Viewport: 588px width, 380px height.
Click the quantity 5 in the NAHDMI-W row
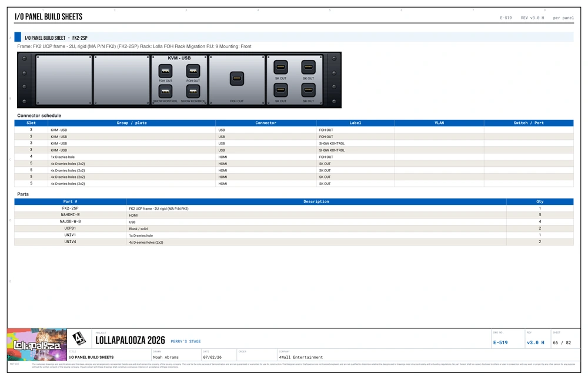[x=540, y=215]
